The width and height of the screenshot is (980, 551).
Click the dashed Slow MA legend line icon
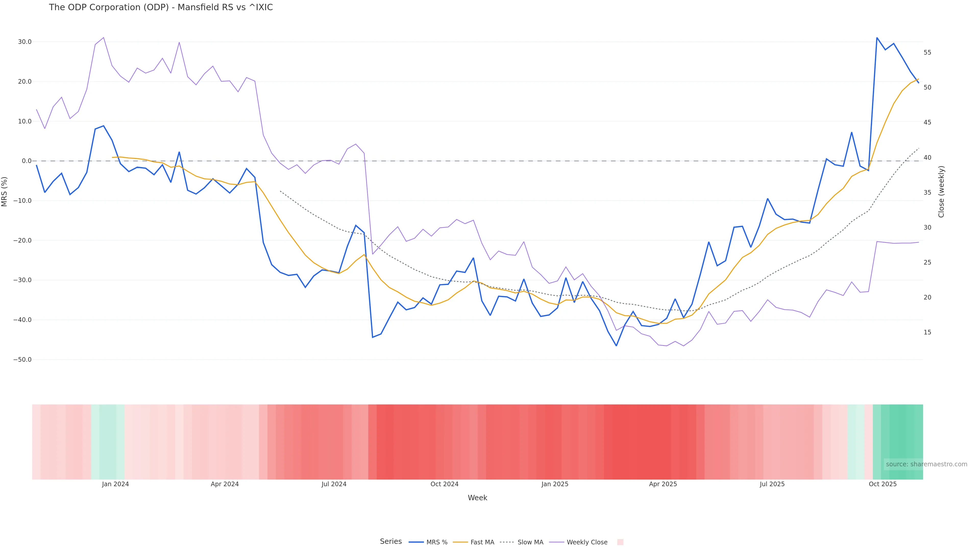pos(507,542)
